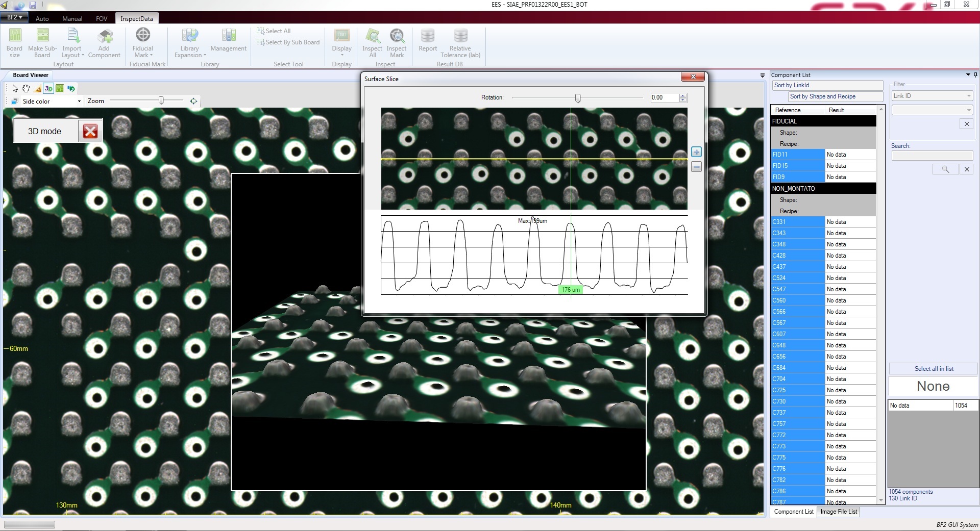Select the hand pan tool
980x531 pixels.
[26, 89]
